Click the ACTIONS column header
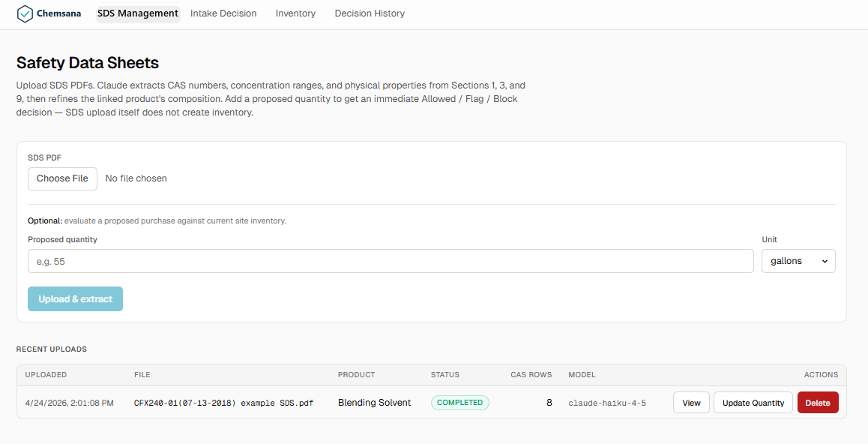This screenshot has width=868, height=444. [x=821, y=375]
